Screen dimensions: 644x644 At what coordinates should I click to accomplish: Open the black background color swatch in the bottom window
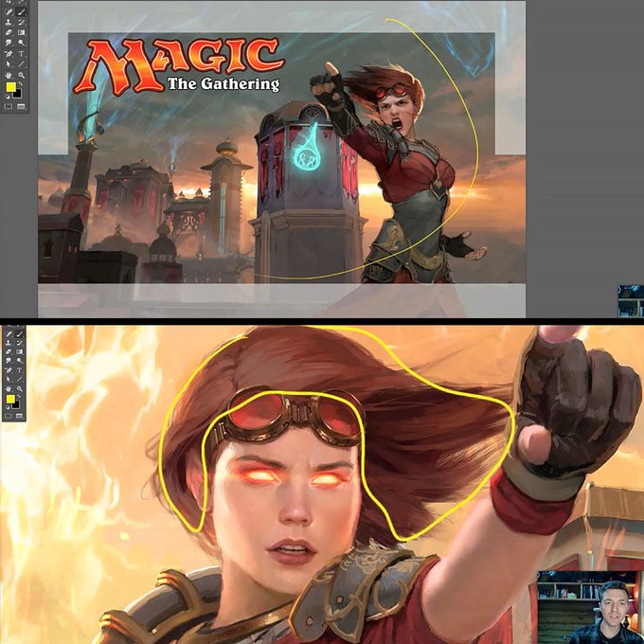[17, 406]
